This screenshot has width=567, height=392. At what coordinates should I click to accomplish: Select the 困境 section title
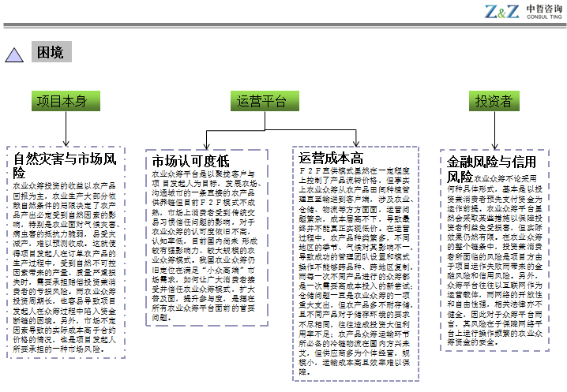coord(50,53)
